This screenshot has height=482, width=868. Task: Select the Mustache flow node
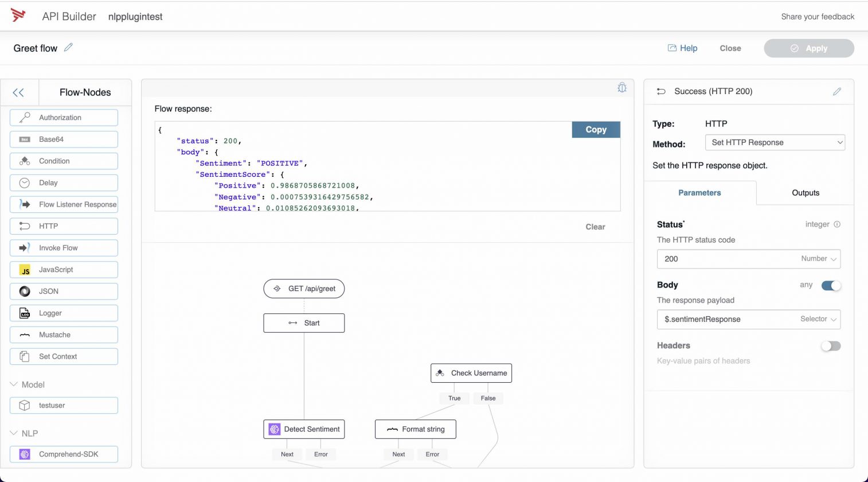[x=63, y=335]
